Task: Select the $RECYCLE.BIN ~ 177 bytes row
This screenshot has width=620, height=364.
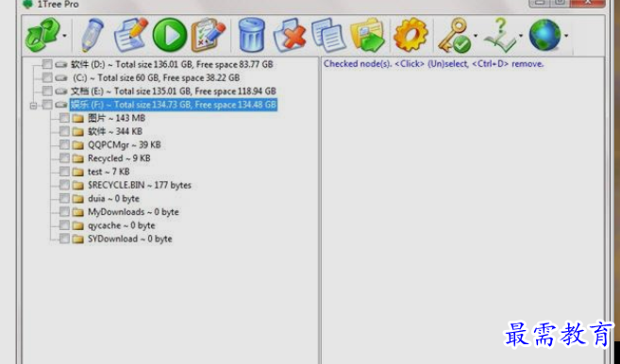Action: click(140, 185)
